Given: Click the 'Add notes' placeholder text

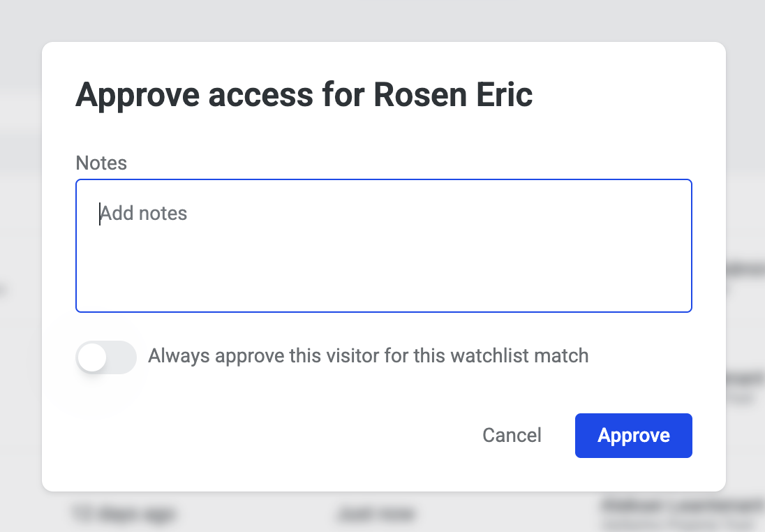Looking at the screenshot, I should tap(144, 213).
